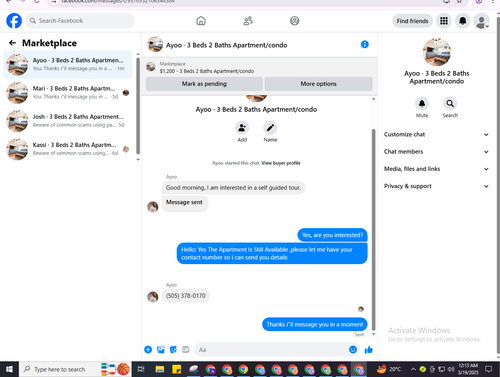Open View buyer profile link
This screenshot has height=377, width=500.
click(281, 163)
